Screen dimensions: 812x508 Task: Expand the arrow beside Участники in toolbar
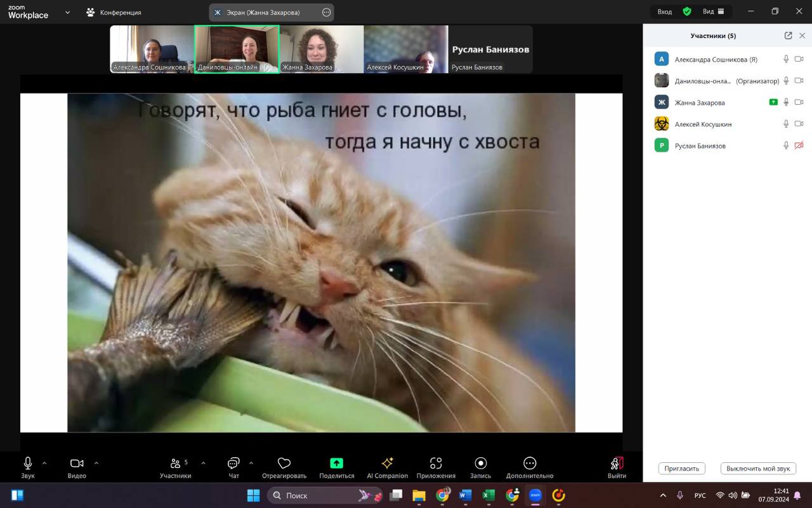[x=203, y=463]
